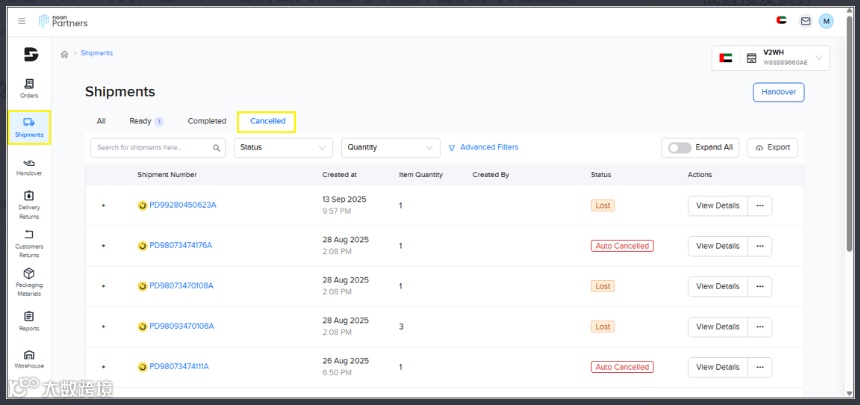860x405 pixels.
Task: Open the Status filter dropdown
Action: (x=284, y=147)
